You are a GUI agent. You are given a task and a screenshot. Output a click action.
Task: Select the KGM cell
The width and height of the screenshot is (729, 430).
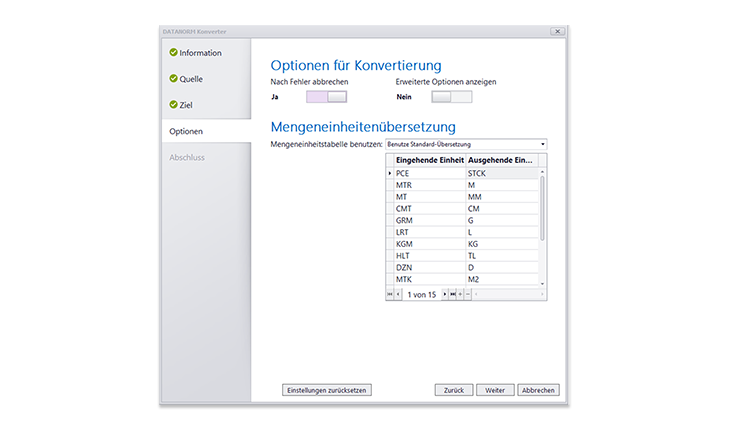(430, 244)
